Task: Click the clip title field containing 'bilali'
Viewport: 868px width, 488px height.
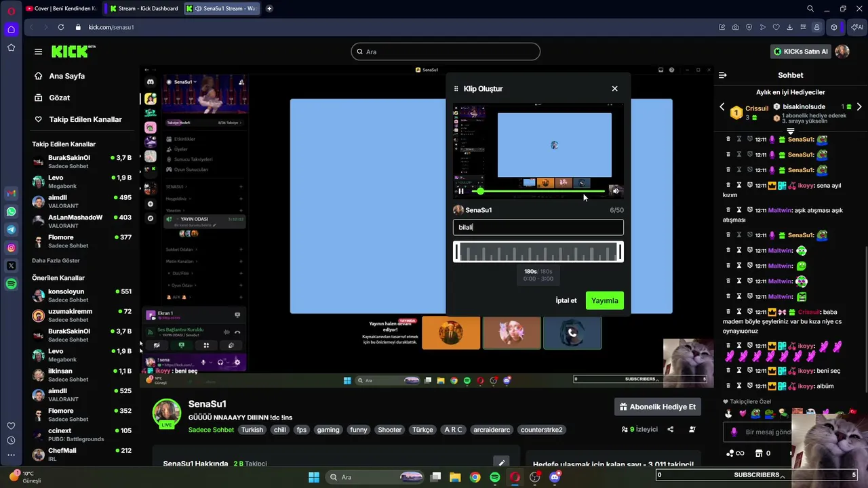Action: tap(538, 227)
